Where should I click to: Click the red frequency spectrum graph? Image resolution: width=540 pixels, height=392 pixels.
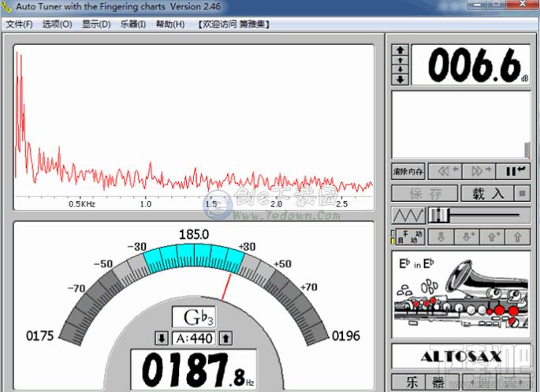point(194,128)
